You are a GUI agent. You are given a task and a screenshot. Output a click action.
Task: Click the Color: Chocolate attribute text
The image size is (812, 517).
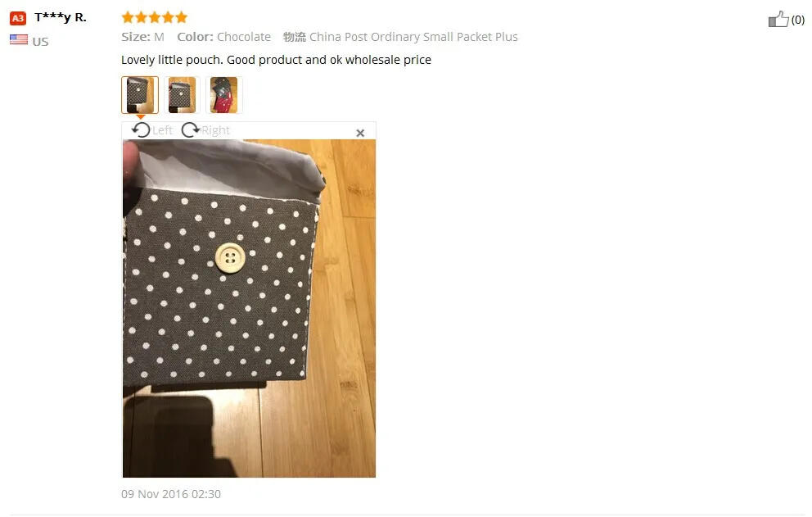tap(223, 37)
